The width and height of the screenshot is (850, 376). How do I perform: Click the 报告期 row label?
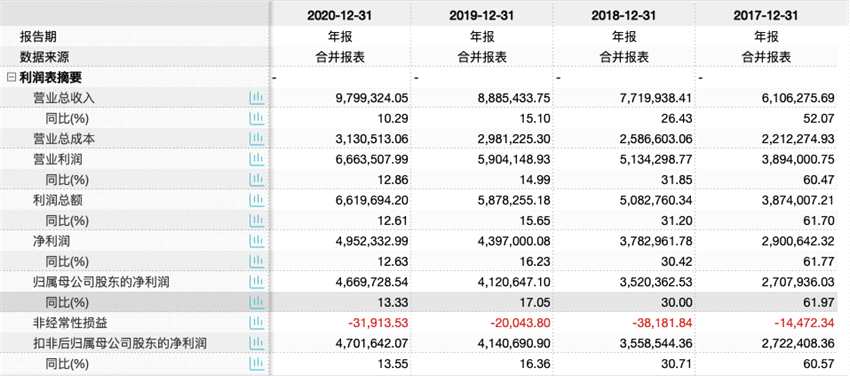click(x=38, y=37)
